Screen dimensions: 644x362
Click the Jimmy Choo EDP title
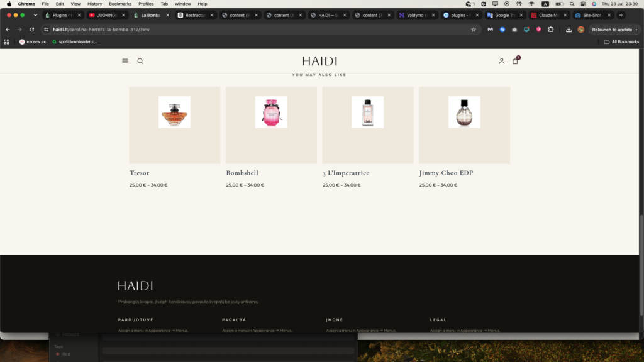click(446, 173)
